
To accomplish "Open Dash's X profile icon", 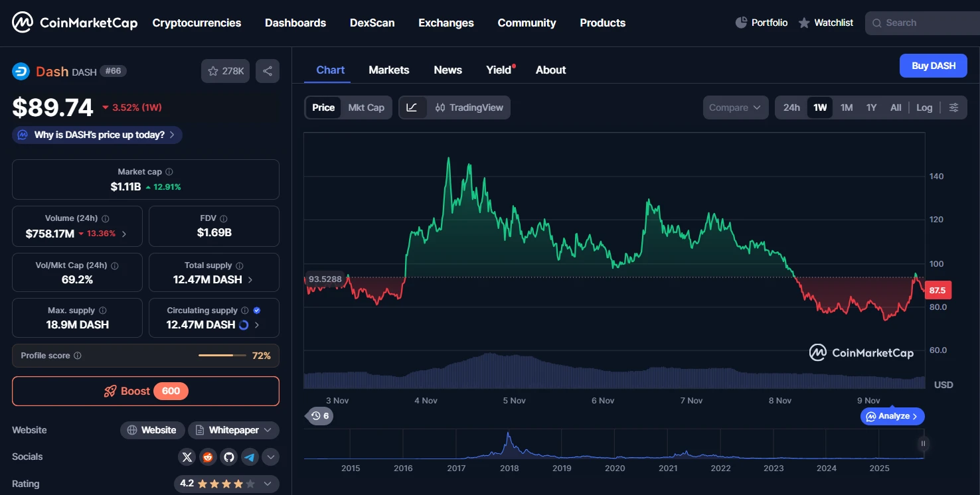I will point(187,457).
